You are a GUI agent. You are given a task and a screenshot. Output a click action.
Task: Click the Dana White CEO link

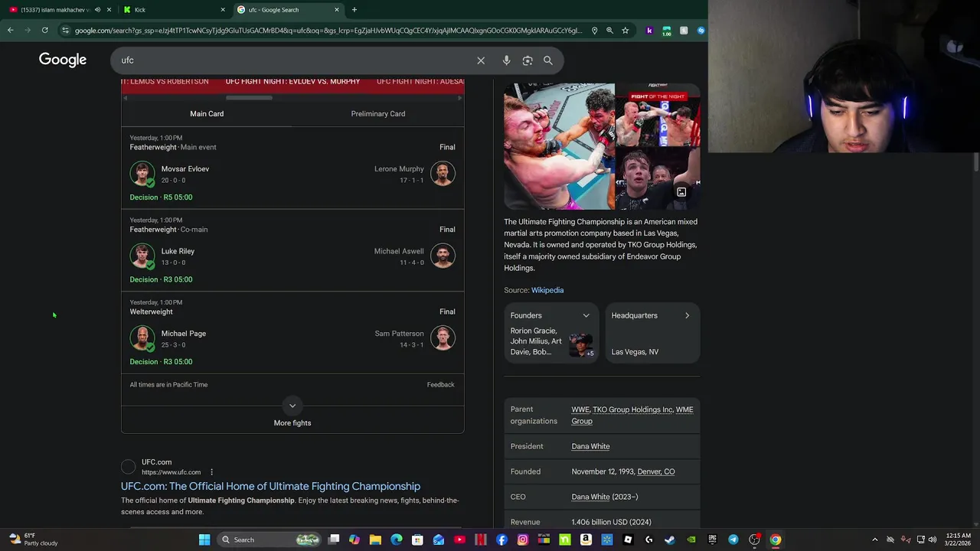coord(590,497)
